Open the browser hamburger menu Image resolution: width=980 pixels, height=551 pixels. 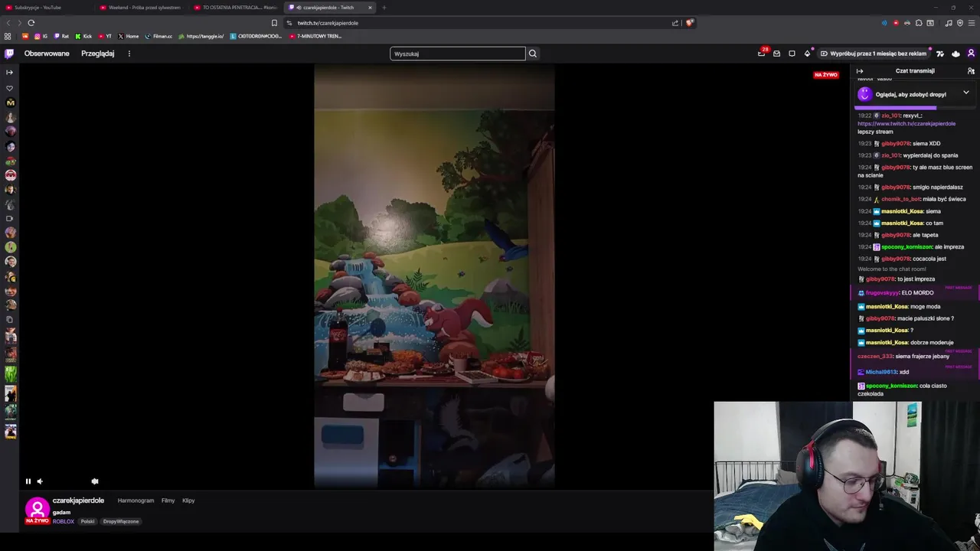coord(972,23)
